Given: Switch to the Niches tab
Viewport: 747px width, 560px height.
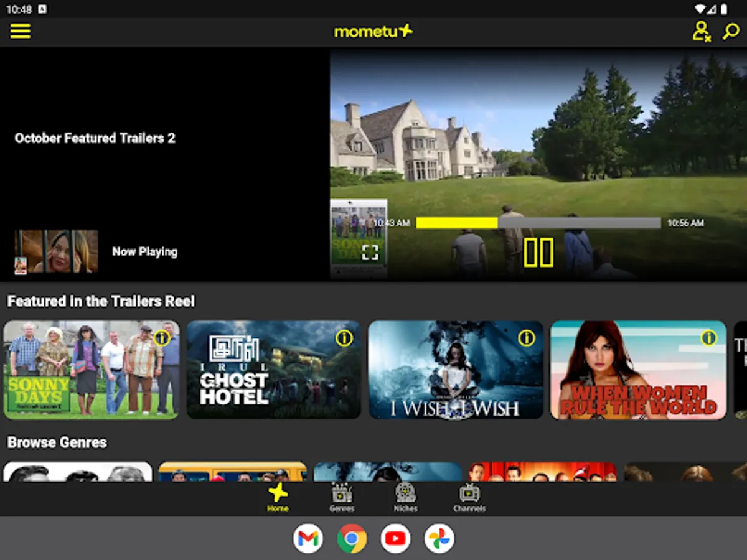Looking at the screenshot, I should pyautogui.click(x=405, y=498).
